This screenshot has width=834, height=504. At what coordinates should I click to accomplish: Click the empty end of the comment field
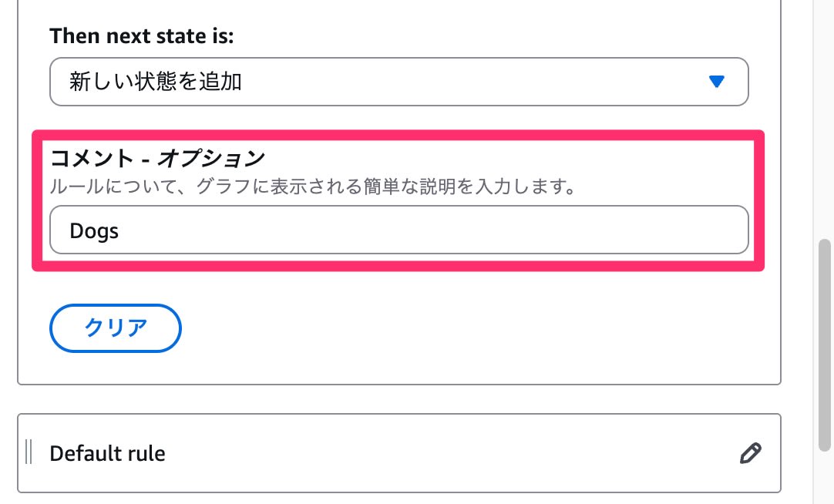point(617,230)
